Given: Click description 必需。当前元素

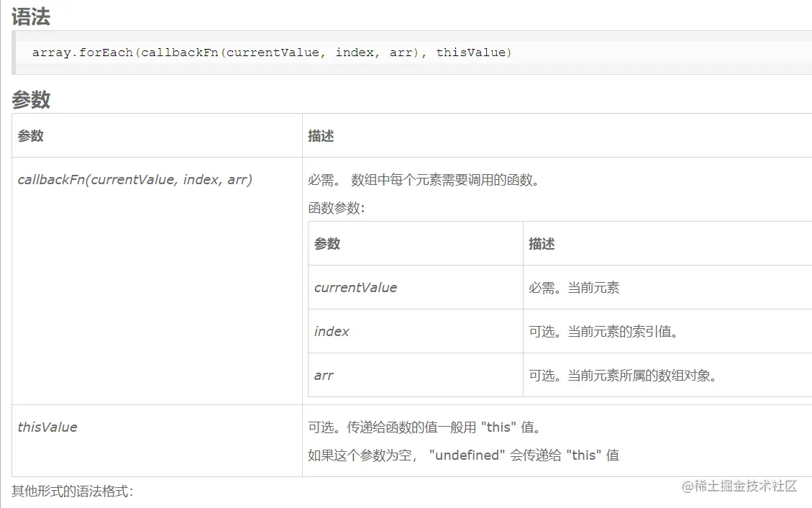Looking at the screenshot, I should [574, 287].
